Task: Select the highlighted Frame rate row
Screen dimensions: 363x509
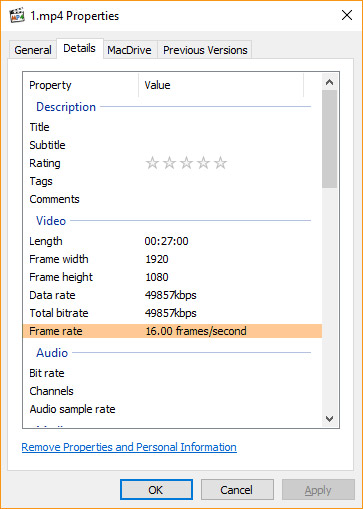Action: click(x=172, y=331)
